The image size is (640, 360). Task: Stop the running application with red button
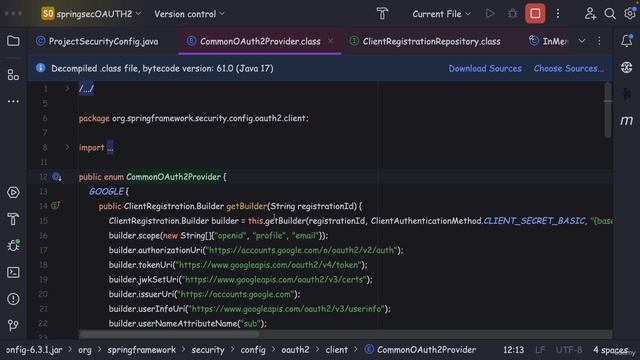[535, 14]
